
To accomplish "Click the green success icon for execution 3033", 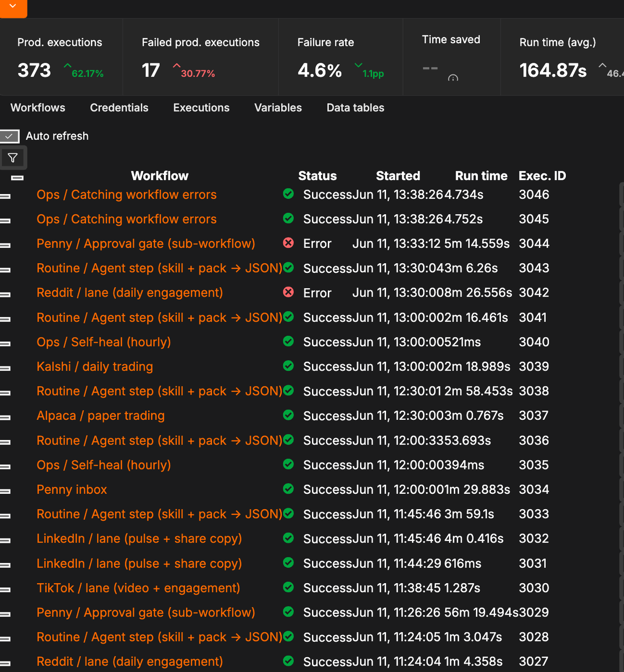I will pyautogui.click(x=288, y=513).
